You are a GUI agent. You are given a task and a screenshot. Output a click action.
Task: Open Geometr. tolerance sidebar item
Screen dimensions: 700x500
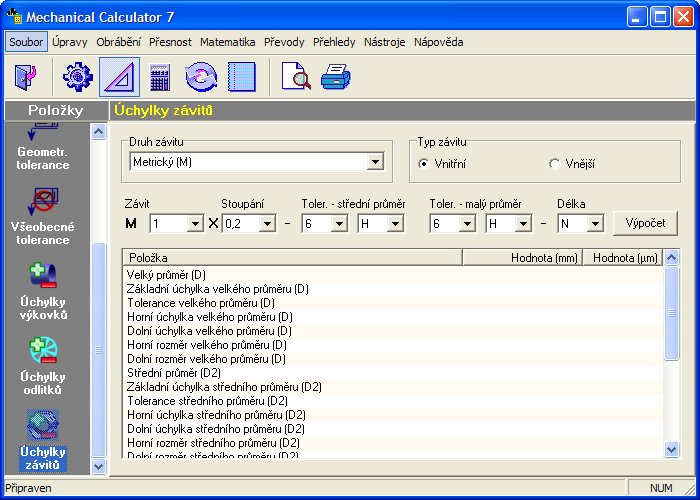pyautogui.click(x=42, y=147)
